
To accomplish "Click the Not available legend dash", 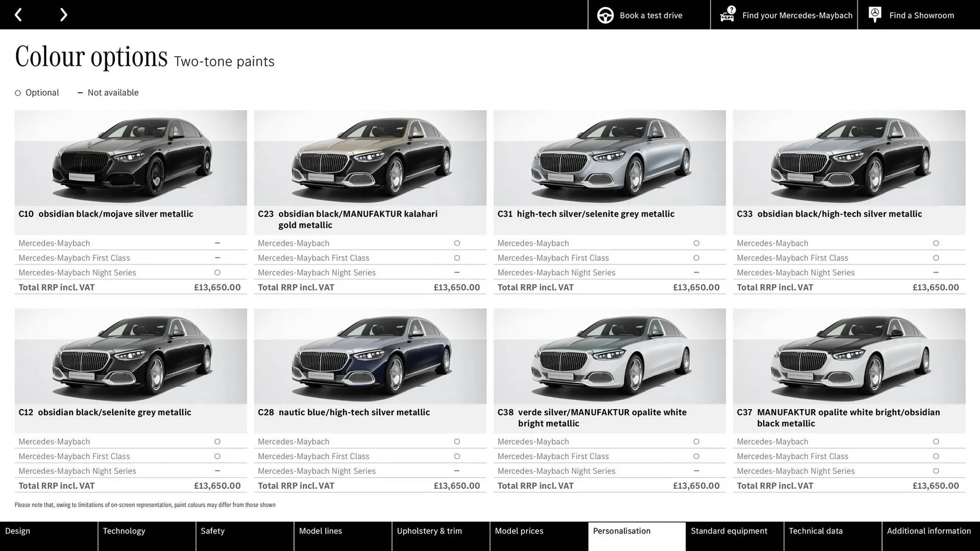I will (80, 93).
